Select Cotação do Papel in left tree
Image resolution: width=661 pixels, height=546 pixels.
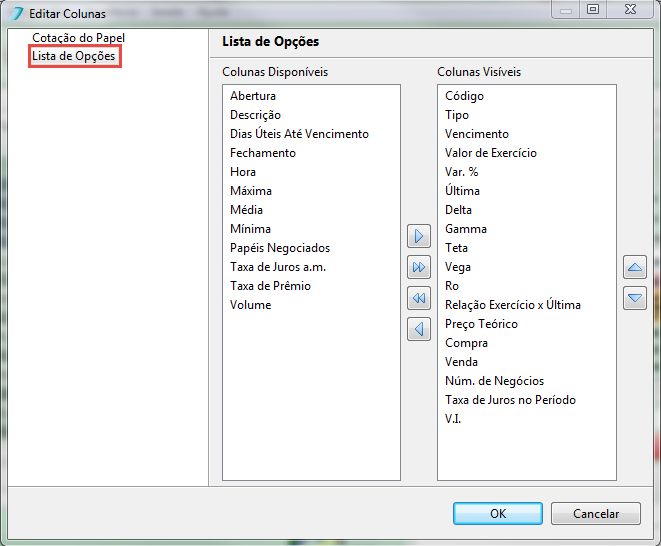pyautogui.click(x=78, y=38)
